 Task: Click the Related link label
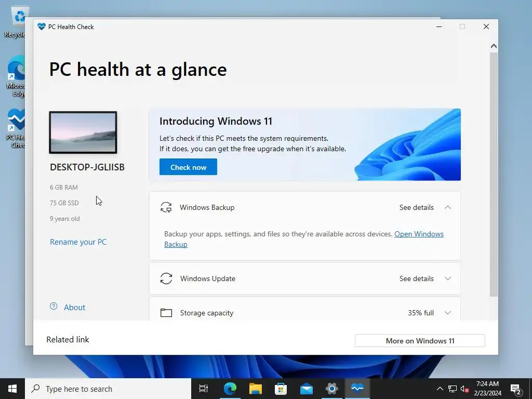68,340
